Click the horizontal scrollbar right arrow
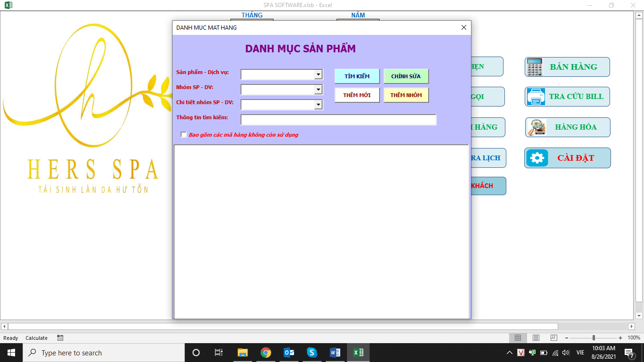This screenshot has height=362, width=644. click(632, 326)
